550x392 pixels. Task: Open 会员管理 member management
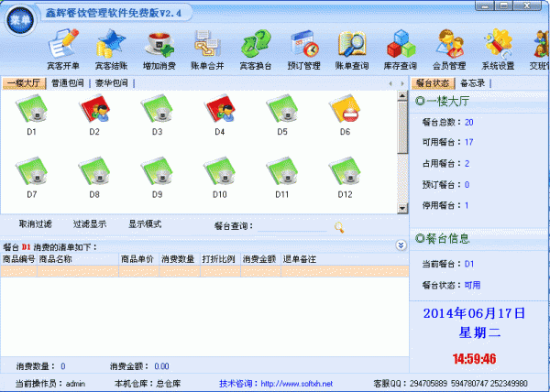449,49
